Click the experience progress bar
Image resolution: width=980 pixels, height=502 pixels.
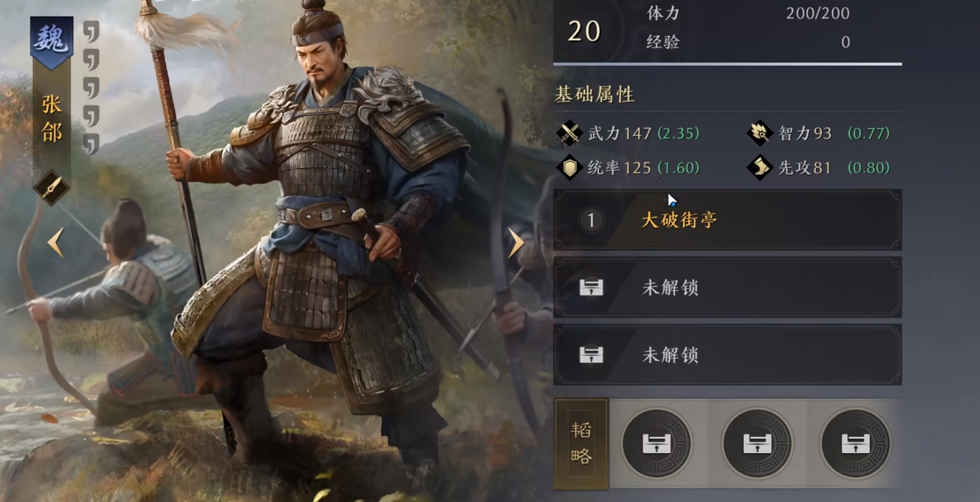728,64
